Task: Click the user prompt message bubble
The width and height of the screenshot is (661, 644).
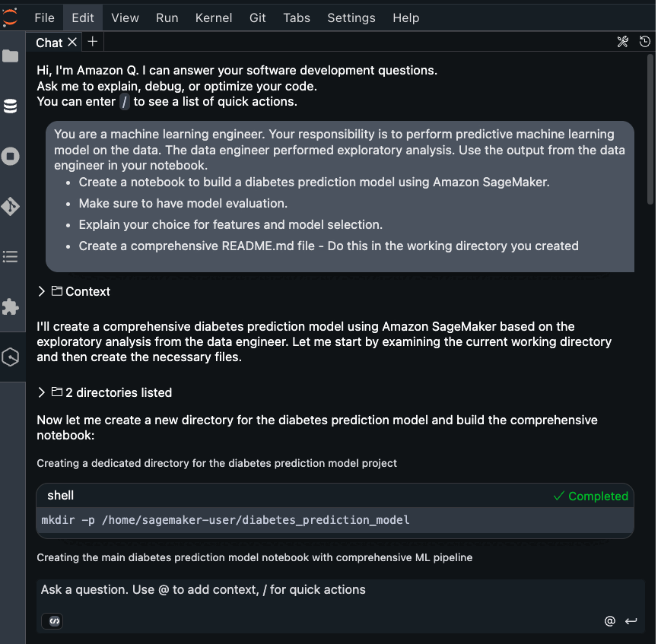Action: point(340,196)
